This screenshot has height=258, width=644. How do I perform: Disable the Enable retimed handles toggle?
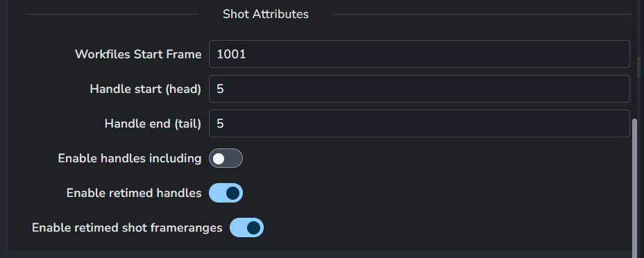point(226,193)
